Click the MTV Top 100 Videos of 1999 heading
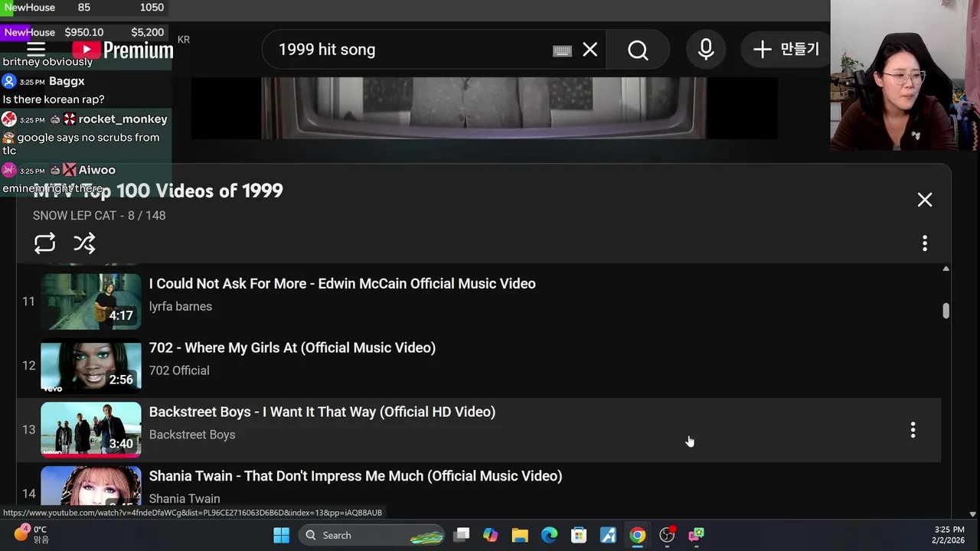Image resolution: width=980 pixels, height=551 pixels. (x=158, y=191)
